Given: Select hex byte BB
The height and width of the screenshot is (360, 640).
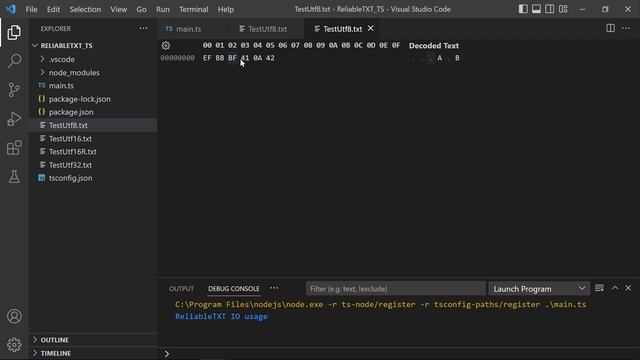Looking at the screenshot, I should tap(220, 58).
